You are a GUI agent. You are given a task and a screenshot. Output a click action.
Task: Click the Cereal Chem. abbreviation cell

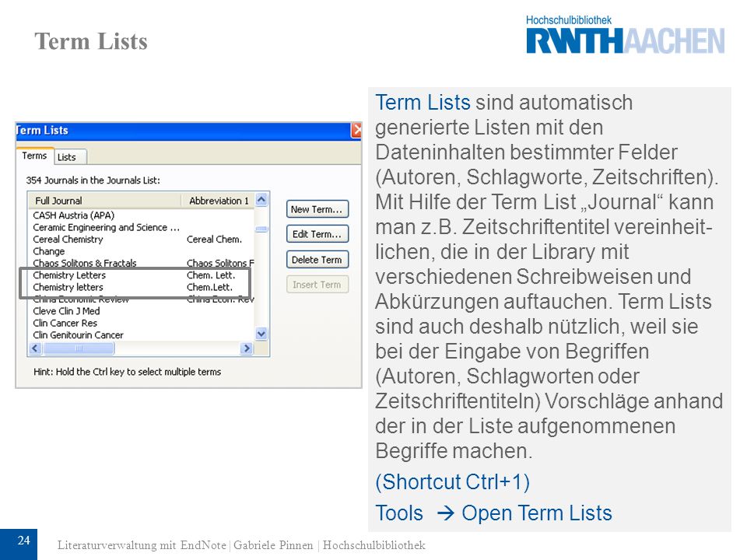(x=215, y=240)
